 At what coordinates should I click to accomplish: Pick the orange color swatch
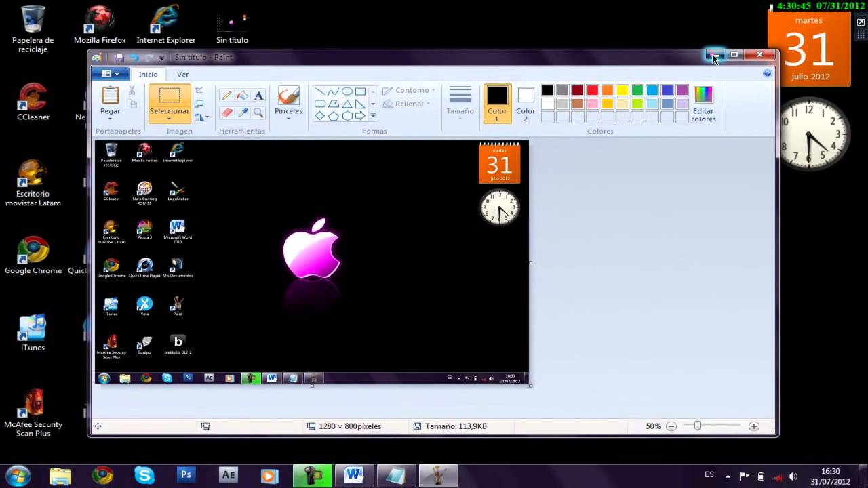point(608,90)
